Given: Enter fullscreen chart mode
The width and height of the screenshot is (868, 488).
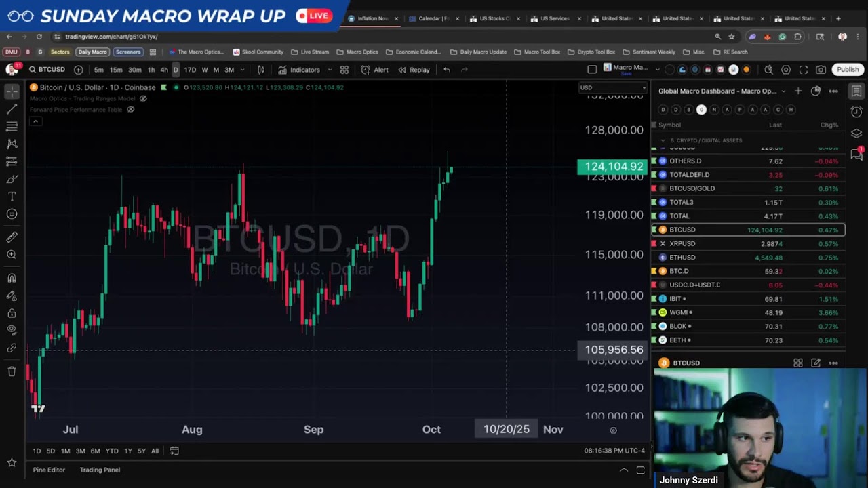Looking at the screenshot, I should click(804, 70).
